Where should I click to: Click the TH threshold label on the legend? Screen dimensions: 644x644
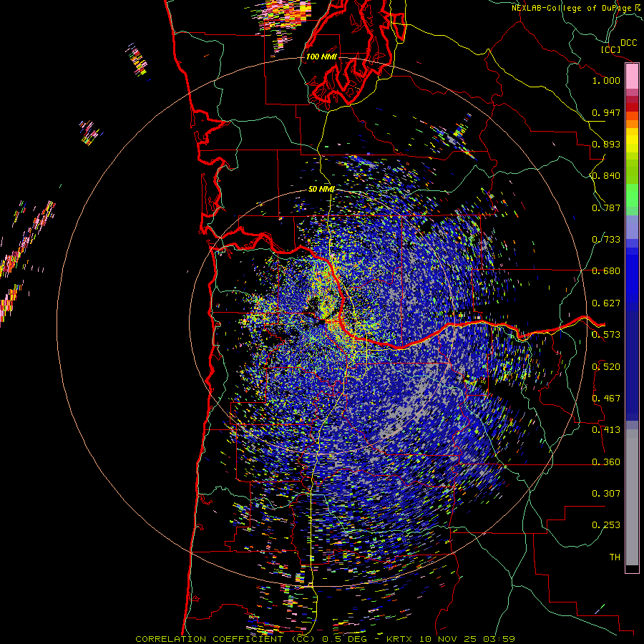click(615, 557)
